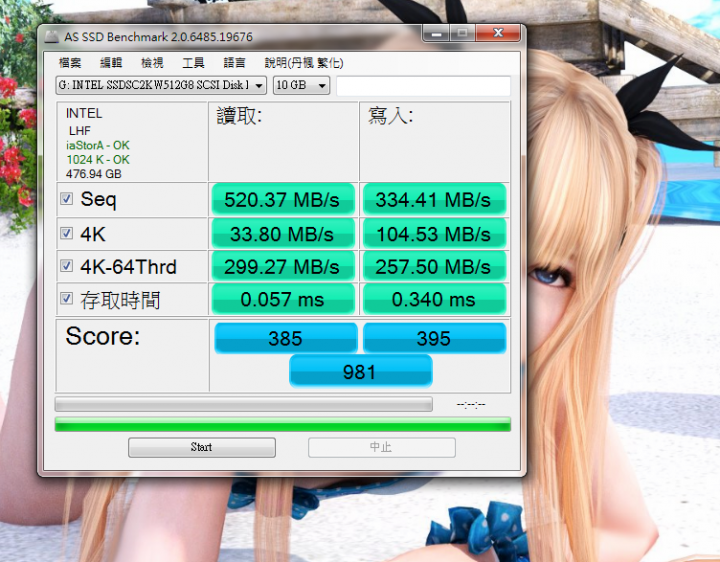Open the 10 GB test size dropdown
The image size is (720, 562).
pos(301,85)
